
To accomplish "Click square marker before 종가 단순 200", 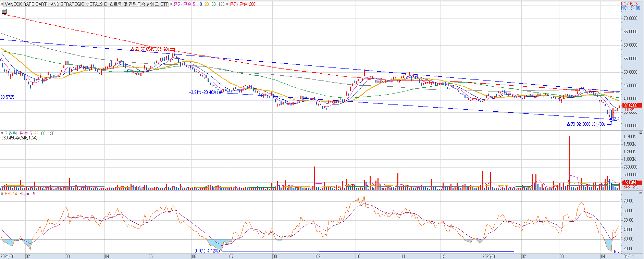I will click(x=227, y=4).
